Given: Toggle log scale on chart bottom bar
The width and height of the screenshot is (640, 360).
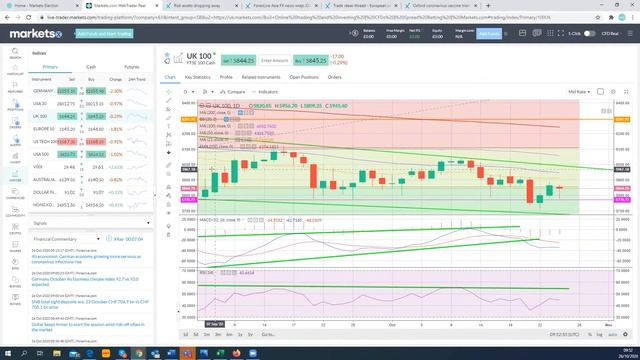Looking at the screenshot, I should pos(599,335).
